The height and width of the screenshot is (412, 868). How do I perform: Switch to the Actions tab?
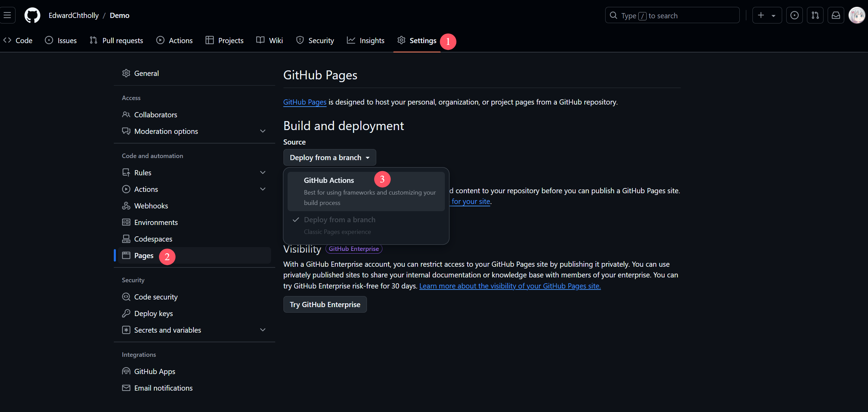pyautogui.click(x=174, y=40)
